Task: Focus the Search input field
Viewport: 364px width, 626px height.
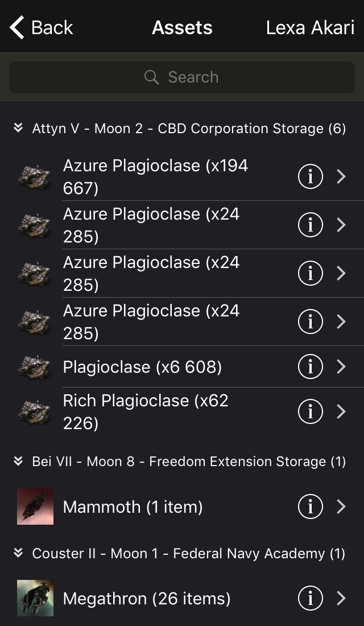Action: pyautogui.click(x=193, y=77)
